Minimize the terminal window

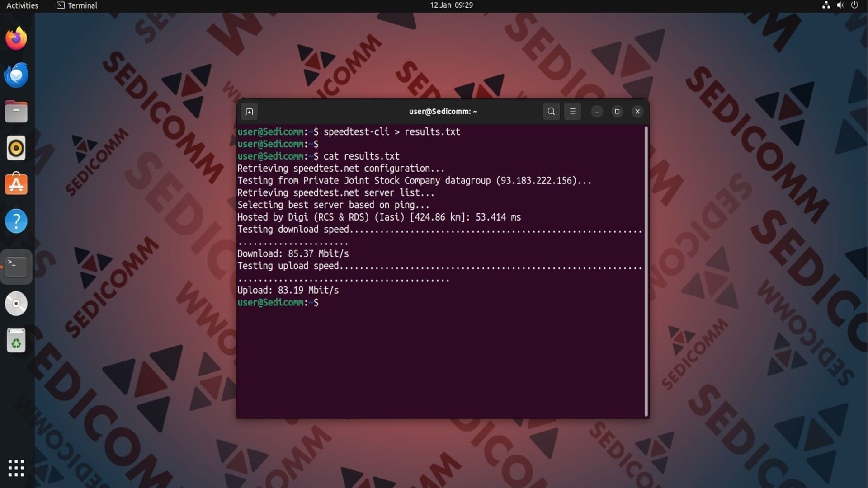click(597, 112)
